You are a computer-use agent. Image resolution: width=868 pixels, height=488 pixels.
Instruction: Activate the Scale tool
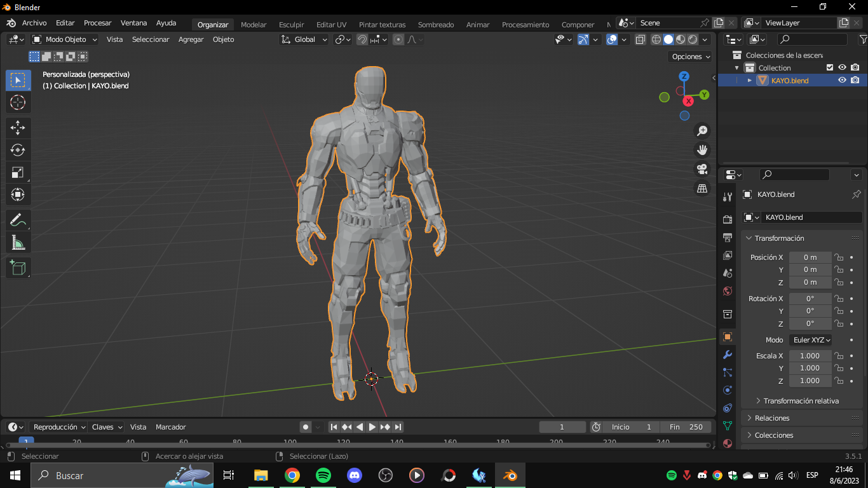point(18,172)
